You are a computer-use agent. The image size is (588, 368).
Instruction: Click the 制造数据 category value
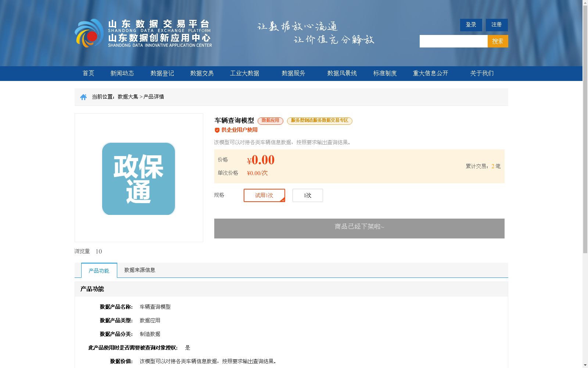click(x=150, y=334)
